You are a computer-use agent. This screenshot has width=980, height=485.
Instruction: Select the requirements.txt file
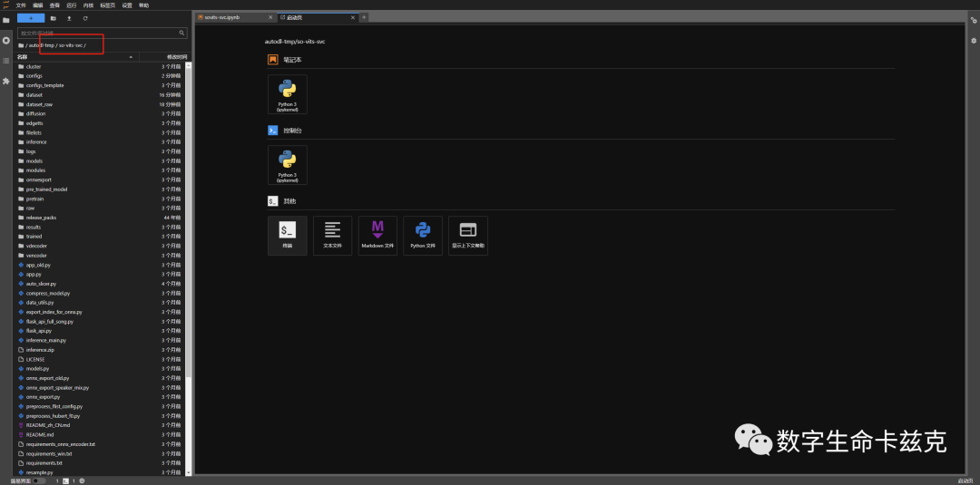coord(100,463)
